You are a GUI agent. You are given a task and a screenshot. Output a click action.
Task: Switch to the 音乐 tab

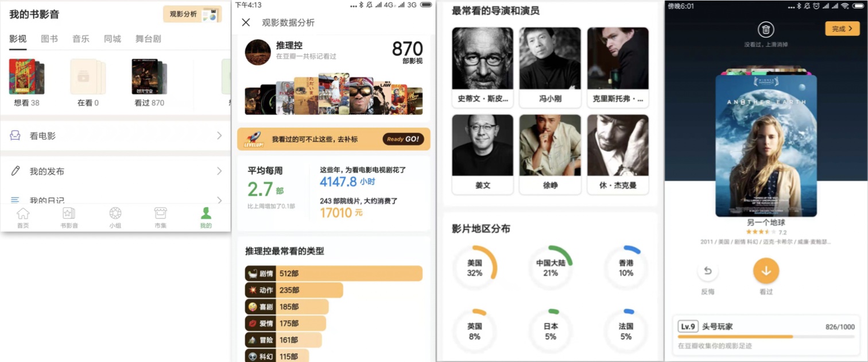(81, 39)
